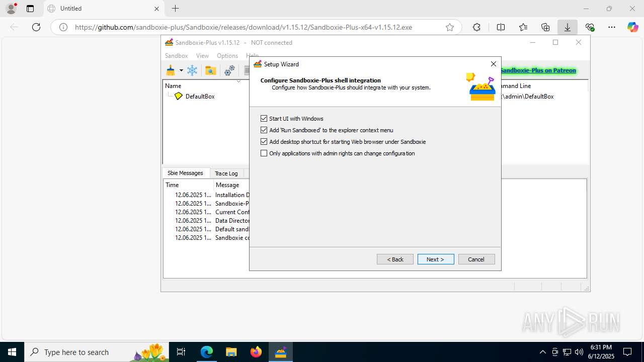Open the notification center icon

(x=627, y=352)
